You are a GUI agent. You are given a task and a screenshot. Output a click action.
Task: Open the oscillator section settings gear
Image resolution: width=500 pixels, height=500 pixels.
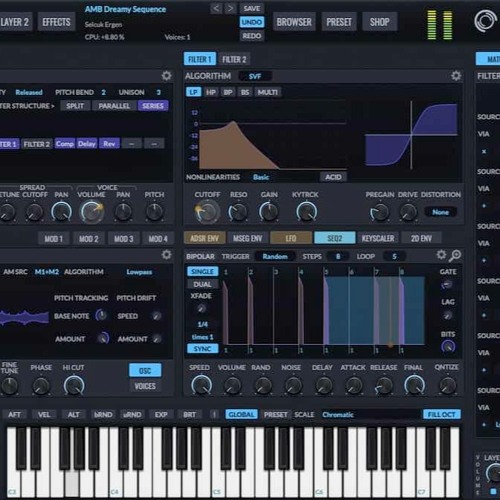tap(166, 255)
